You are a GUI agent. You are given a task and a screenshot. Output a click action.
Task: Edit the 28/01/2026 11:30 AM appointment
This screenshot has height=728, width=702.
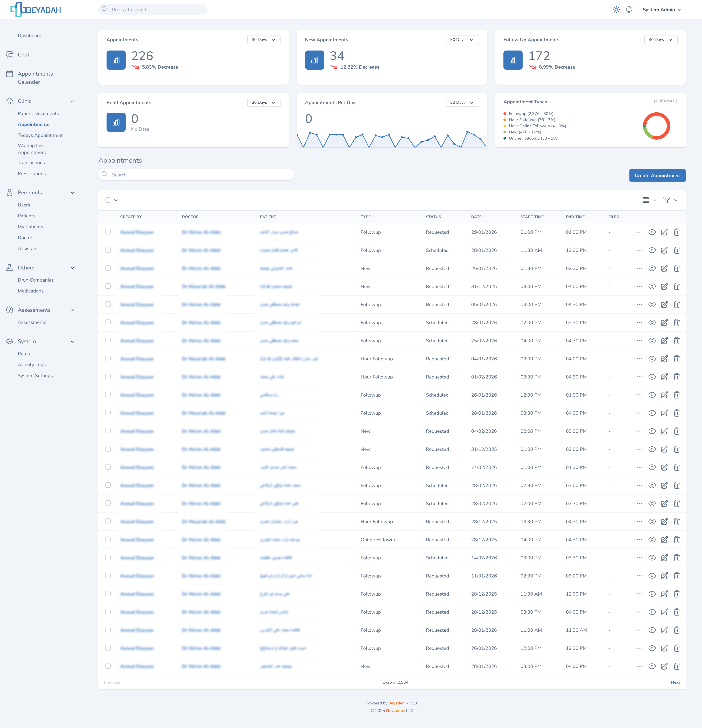click(664, 250)
